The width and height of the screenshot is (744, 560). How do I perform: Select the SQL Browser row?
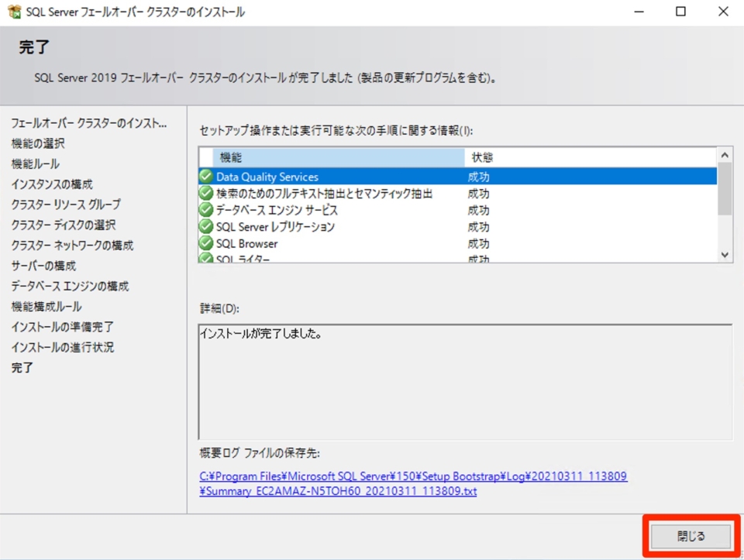458,242
